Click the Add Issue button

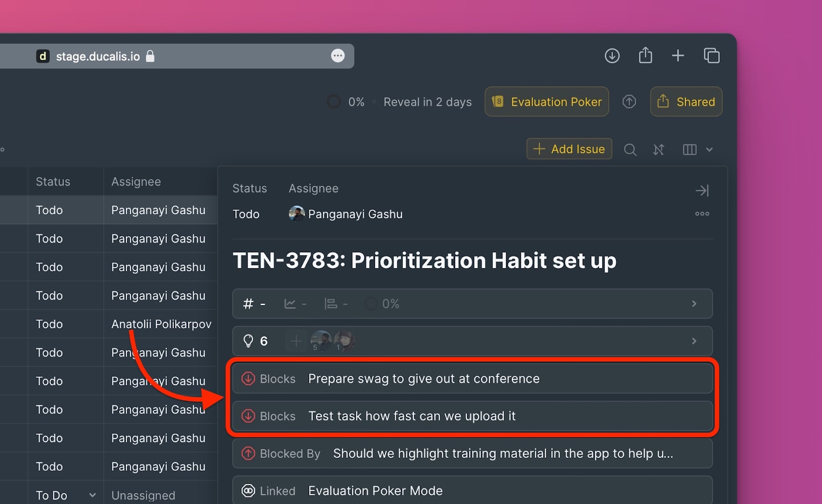[x=569, y=149]
